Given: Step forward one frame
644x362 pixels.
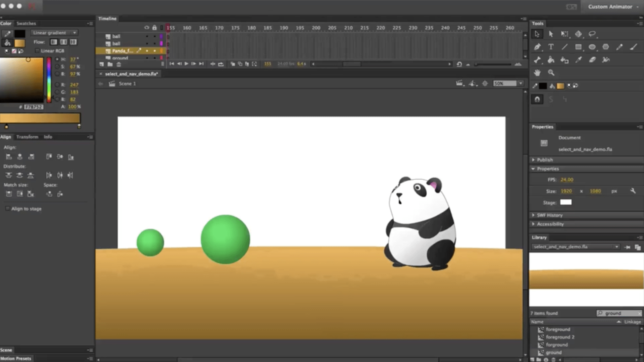Looking at the screenshot, I should click(193, 64).
